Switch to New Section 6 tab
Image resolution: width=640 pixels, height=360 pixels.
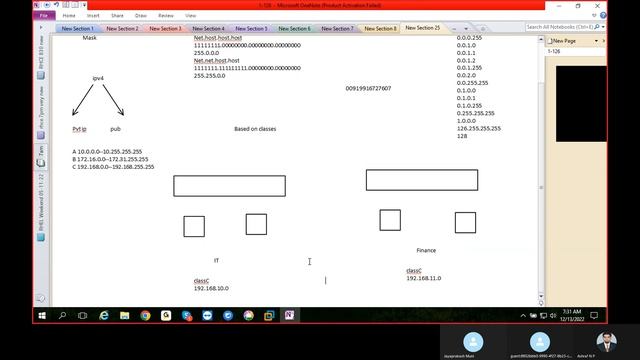294,29
